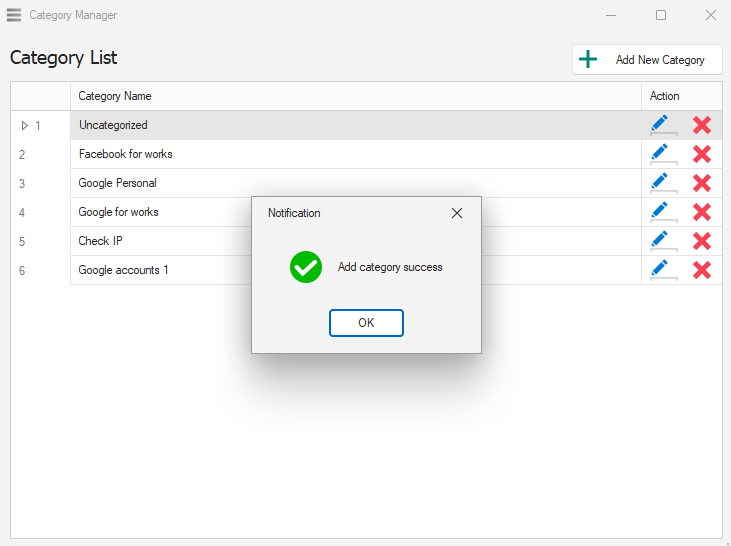Click edit pencil for Facebook for works

[x=659, y=154]
